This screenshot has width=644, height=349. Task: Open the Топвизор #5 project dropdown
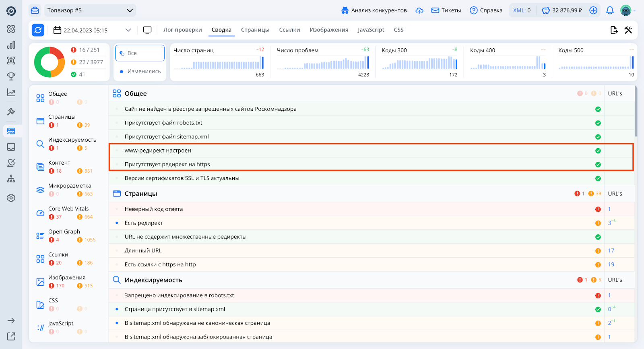pos(90,10)
